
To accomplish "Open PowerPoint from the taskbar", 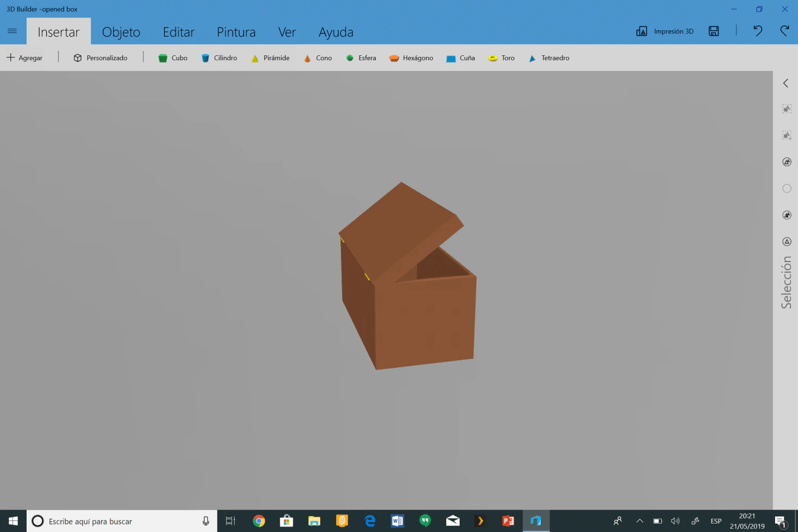I will pyautogui.click(x=508, y=521).
